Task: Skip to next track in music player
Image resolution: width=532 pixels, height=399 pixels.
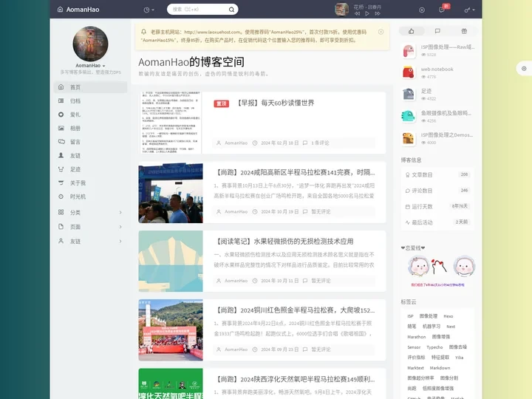Action: point(378,13)
